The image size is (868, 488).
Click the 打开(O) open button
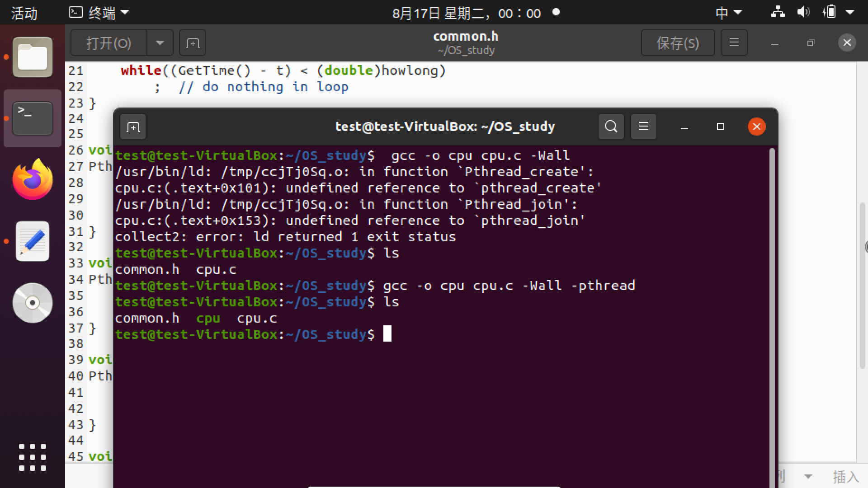click(x=109, y=43)
